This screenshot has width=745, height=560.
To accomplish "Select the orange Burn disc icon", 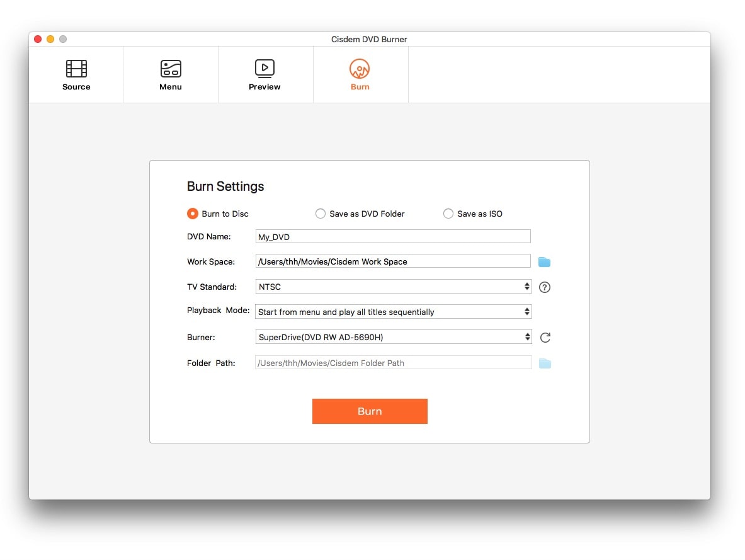I will (360, 69).
